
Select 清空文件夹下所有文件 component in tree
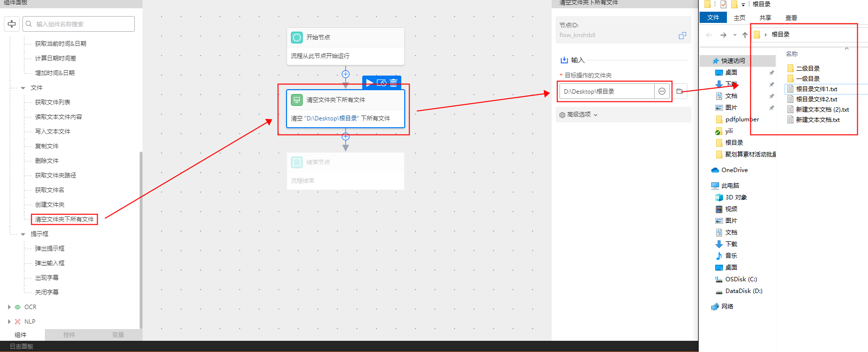tap(64, 219)
